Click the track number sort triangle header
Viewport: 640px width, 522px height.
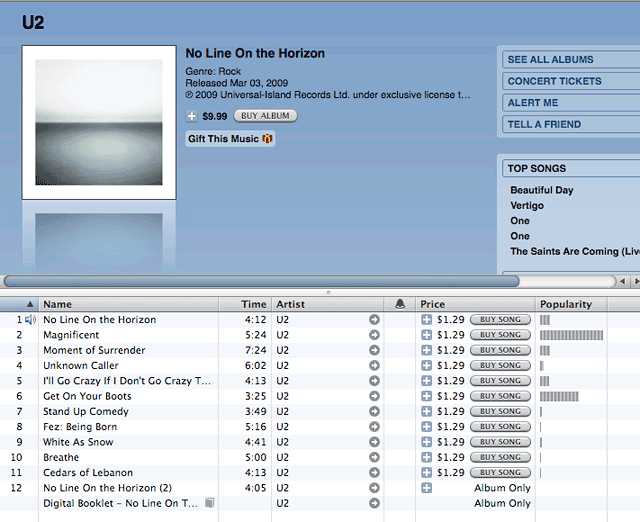point(30,304)
